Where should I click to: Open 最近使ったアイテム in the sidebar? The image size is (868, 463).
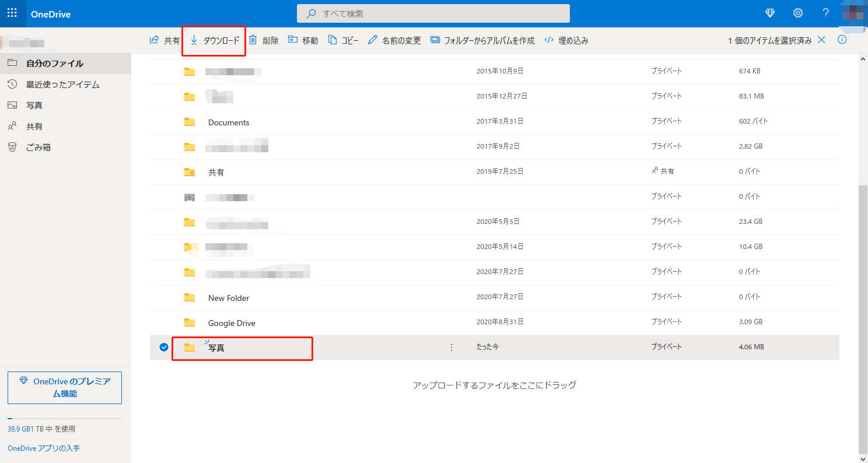pyautogui.click(x=65, y=85)
